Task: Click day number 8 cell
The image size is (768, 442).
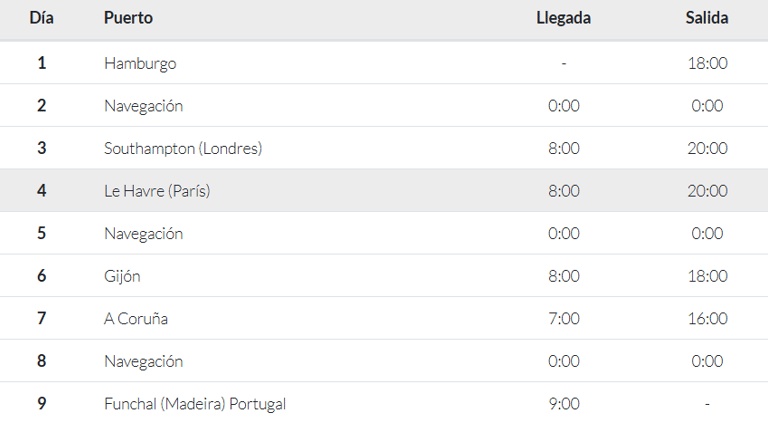Action: tap(42, 361)
